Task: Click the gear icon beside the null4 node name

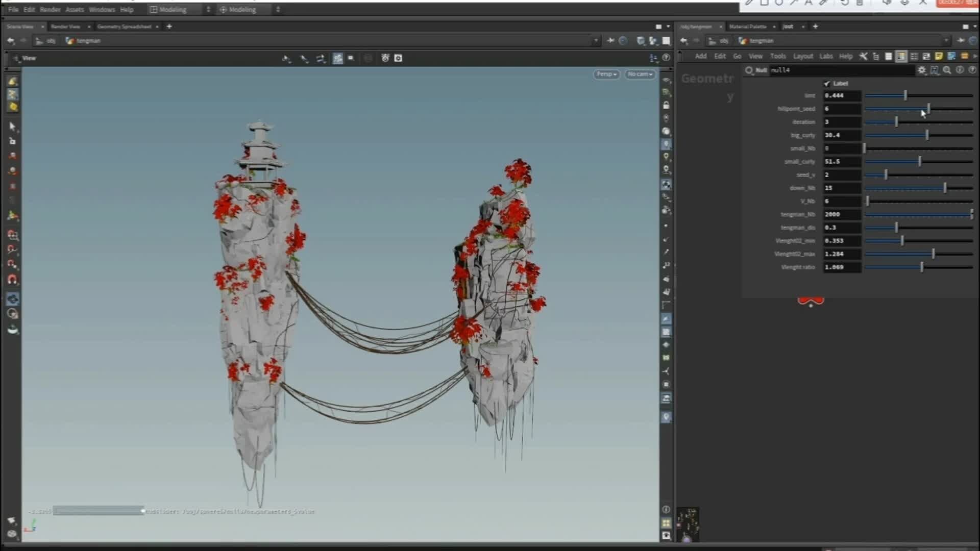Action: click(922, 70)
